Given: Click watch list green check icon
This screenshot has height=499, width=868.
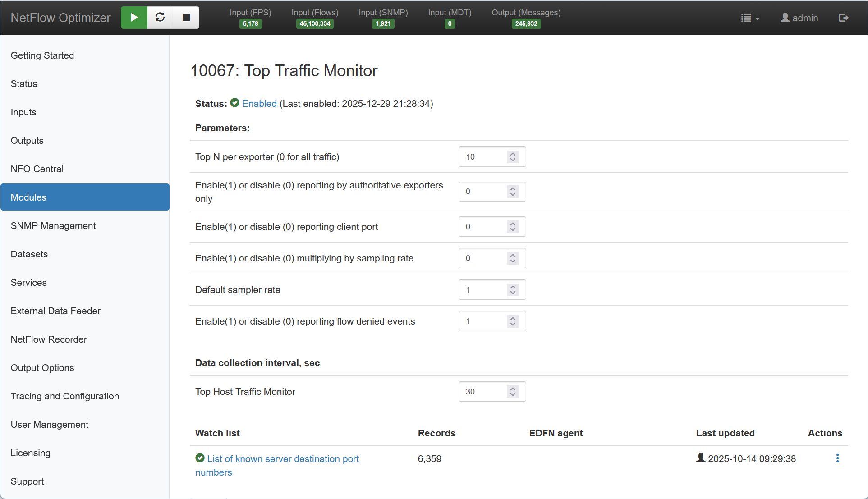Looking at the screenshot, I should coord(200,458).
